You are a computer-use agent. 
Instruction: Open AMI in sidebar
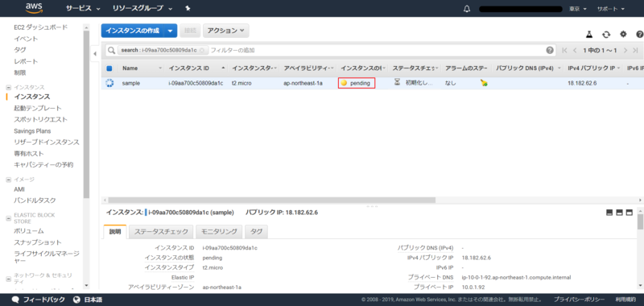tap(19, 189)
